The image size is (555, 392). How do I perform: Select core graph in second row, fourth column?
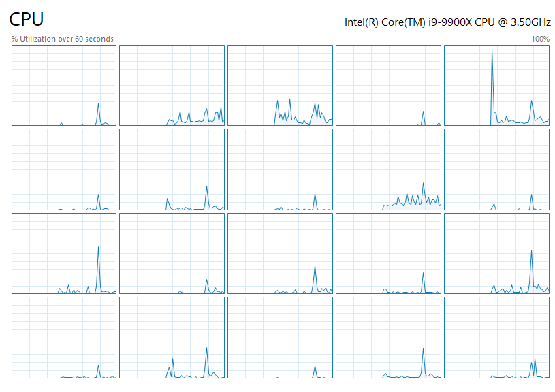(x=389, y=169)
